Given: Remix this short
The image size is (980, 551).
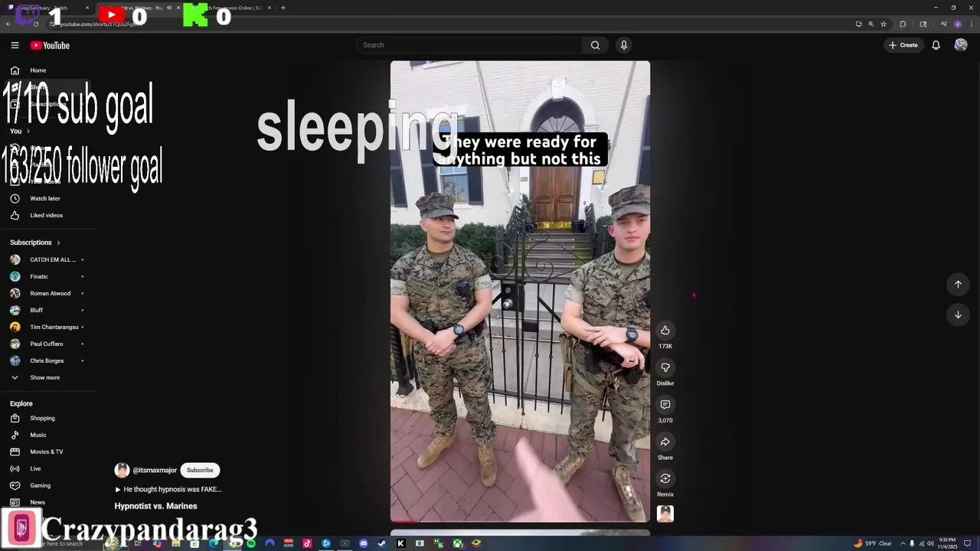Looking at the screenshot, I should (665, 478).
